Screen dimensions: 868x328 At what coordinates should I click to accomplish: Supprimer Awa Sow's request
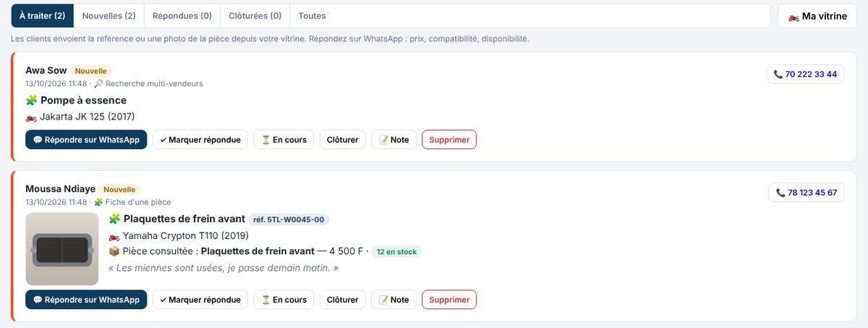tap(449, 140)
